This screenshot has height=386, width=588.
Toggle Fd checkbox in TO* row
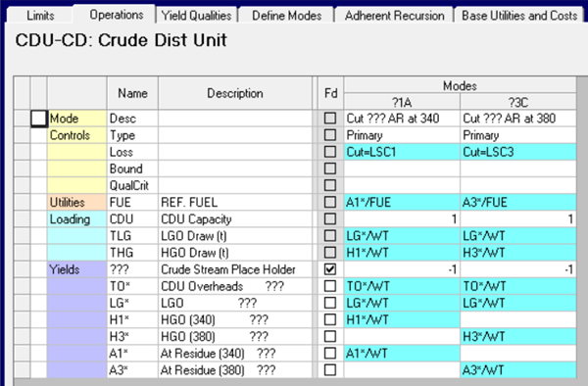[330, 286]
